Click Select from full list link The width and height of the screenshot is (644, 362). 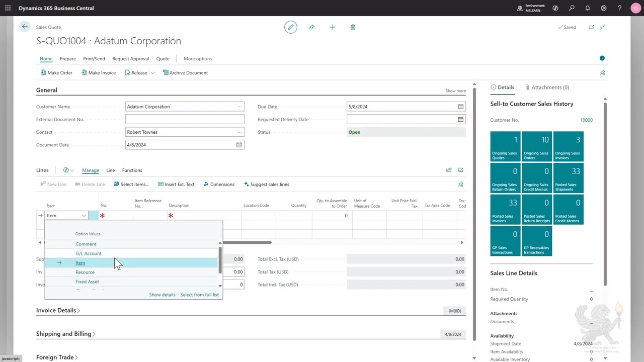tap(199, 295)
